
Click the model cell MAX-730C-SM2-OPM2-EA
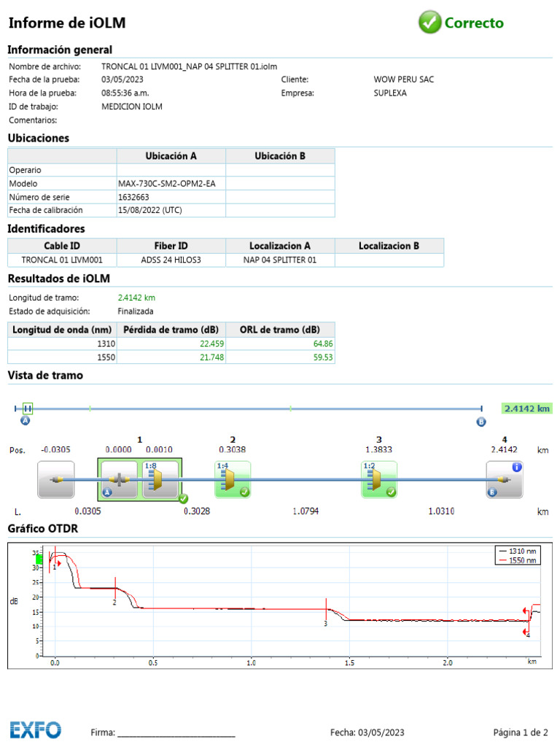171,183
